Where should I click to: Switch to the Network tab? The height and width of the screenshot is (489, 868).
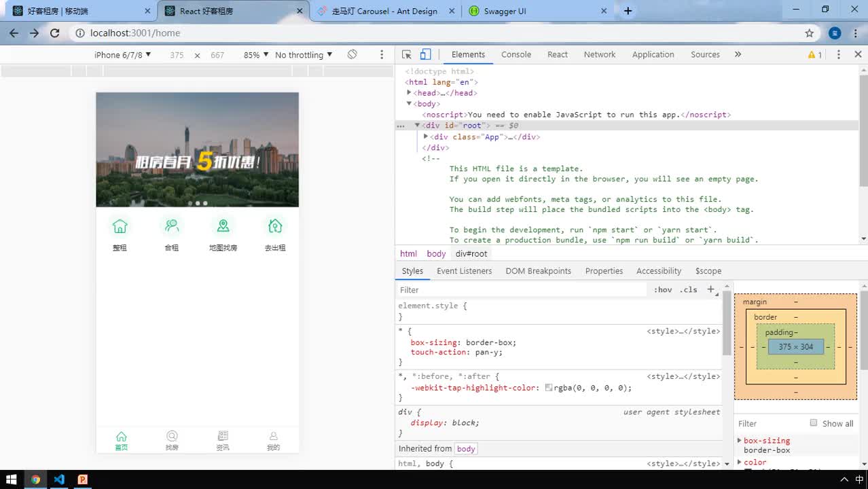(600, 54)
